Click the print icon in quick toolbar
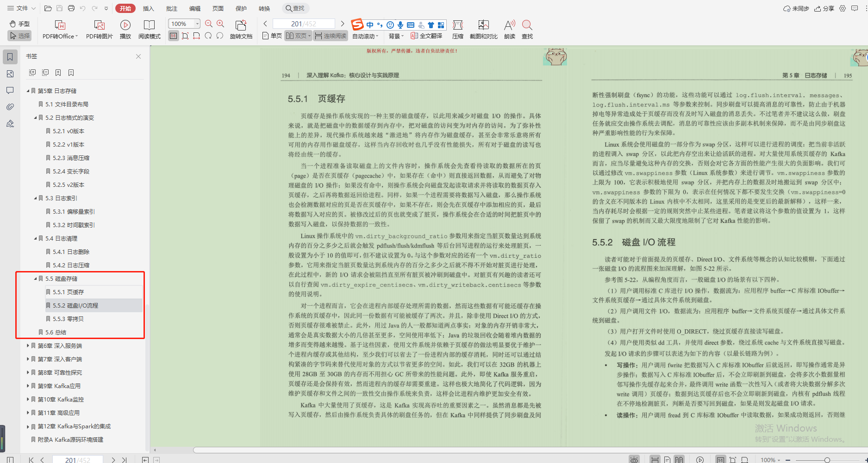Viewport: 868px width, 463px height. click(71, 8)
